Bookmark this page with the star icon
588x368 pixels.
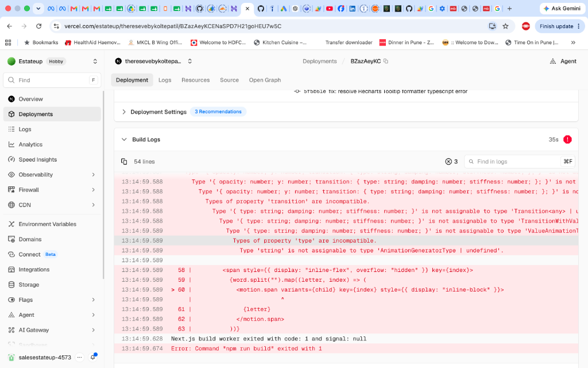505,26
